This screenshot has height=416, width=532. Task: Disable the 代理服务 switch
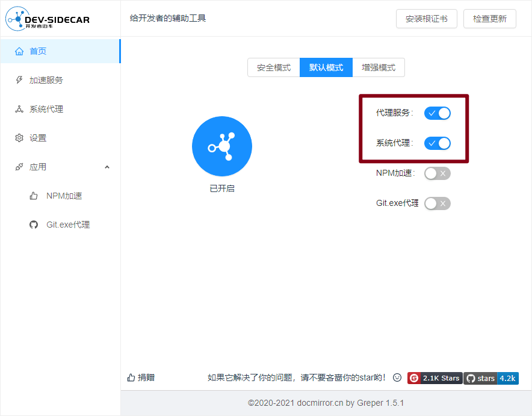click(x=438, y=113)
